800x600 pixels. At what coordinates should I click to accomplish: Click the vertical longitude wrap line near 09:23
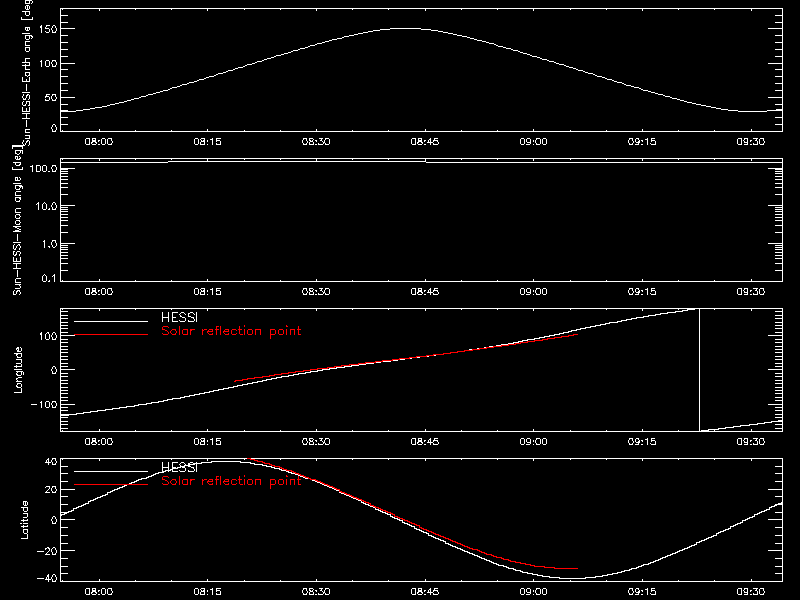pyautogui.click(x=699, y=370)
